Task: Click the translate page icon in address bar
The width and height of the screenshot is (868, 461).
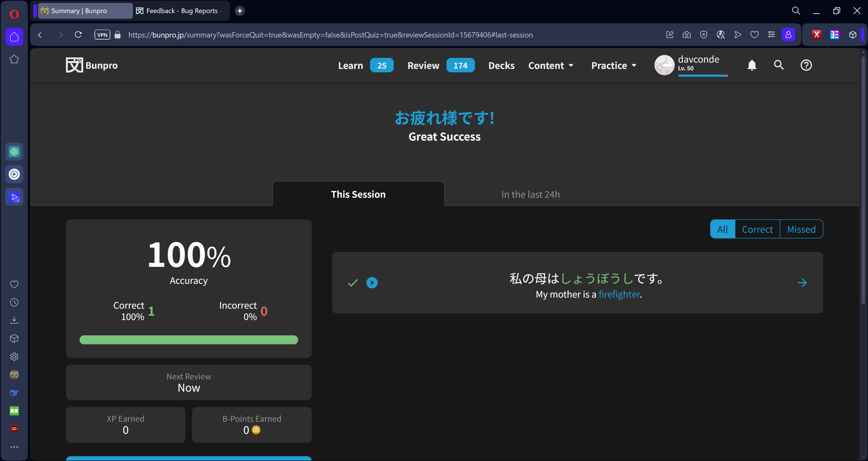Action: [x=720, y=35]
